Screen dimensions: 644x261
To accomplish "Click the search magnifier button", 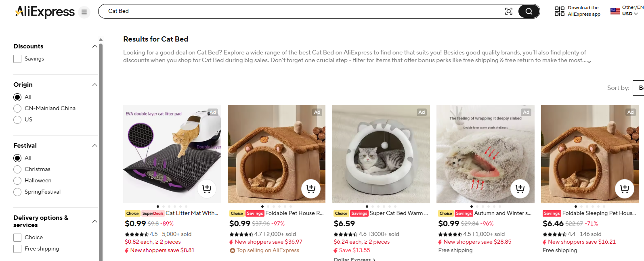I will 529,11.
